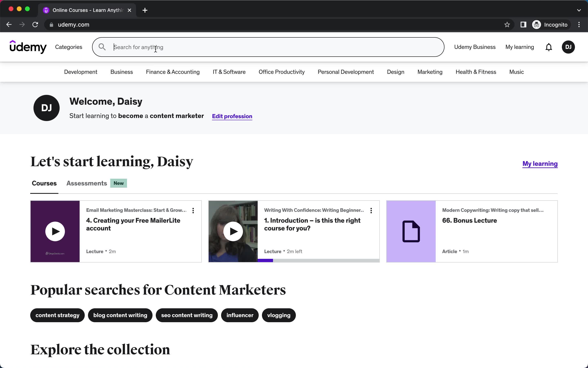Open options menu for Email Marketing Masterclass card
The height and width of the screenshot is (368, 588).
(193, 211)
